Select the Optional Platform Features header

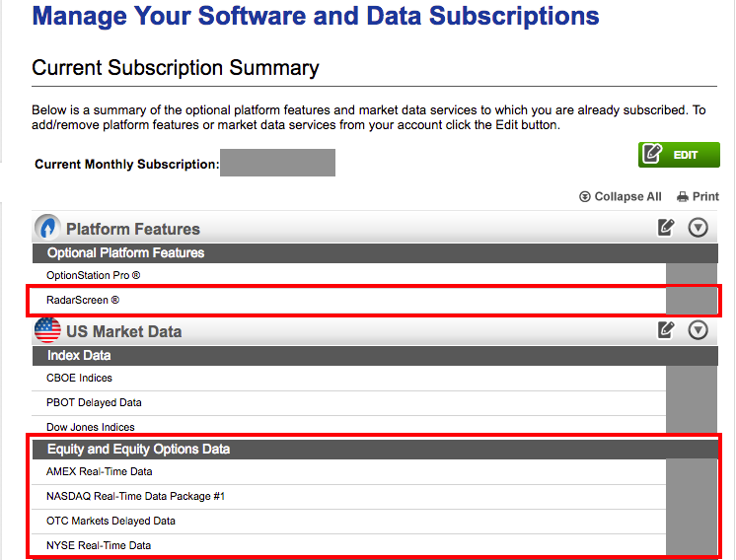pos(375,252)
